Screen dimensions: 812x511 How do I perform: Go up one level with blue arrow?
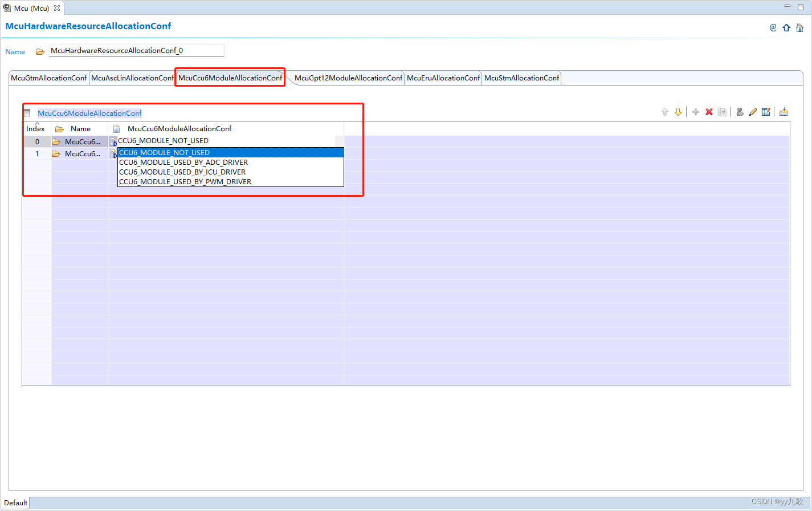tap(786, 27)
